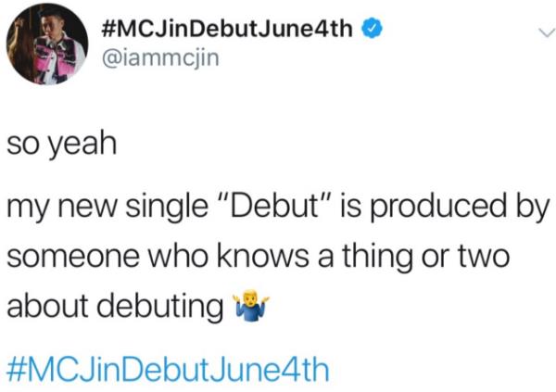Visit the @iammcjin handle
The image size is (556, 392).
(x=160, y=58)
